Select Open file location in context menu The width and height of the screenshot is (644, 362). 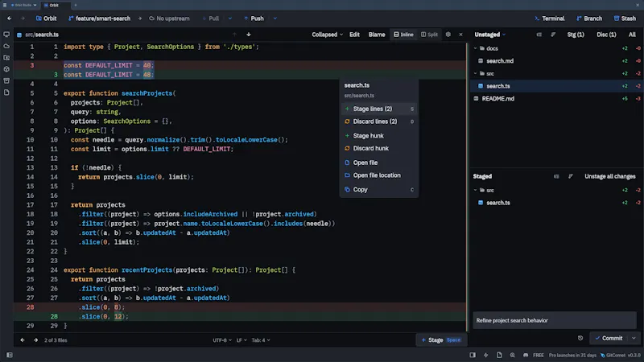[x=378, y=175]
